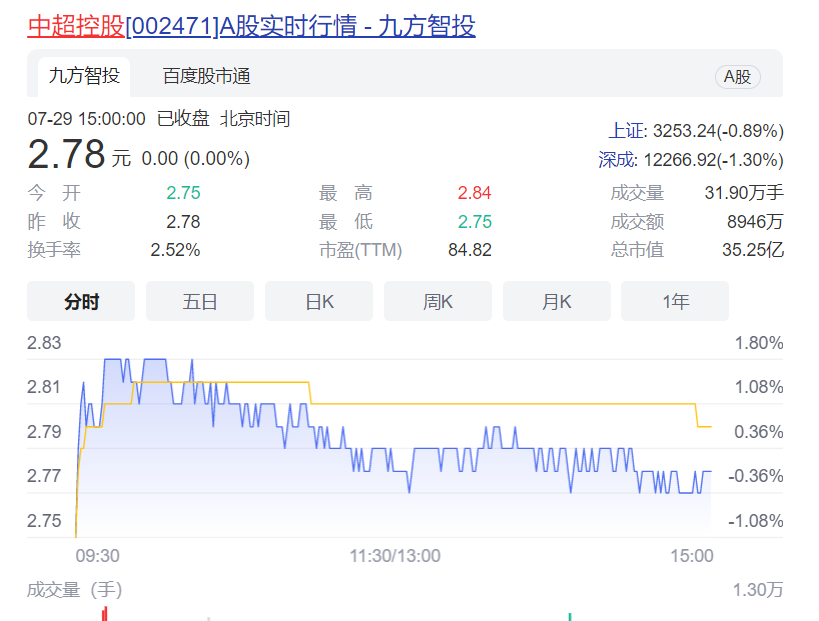Click the 换手率 value 2.52%
The image size is (819, 621).
pos(176,250)
